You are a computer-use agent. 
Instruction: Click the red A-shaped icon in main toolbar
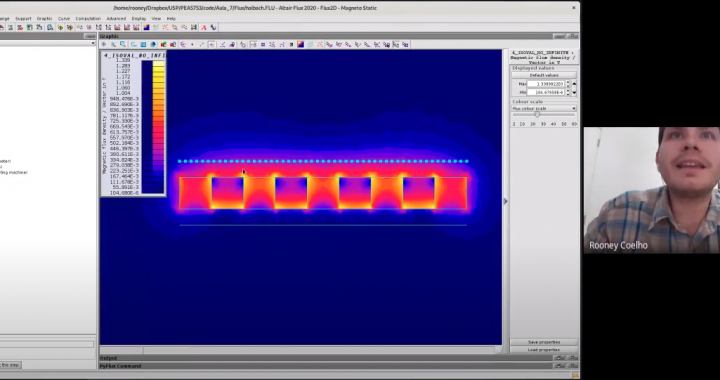[x=203, y=27]
